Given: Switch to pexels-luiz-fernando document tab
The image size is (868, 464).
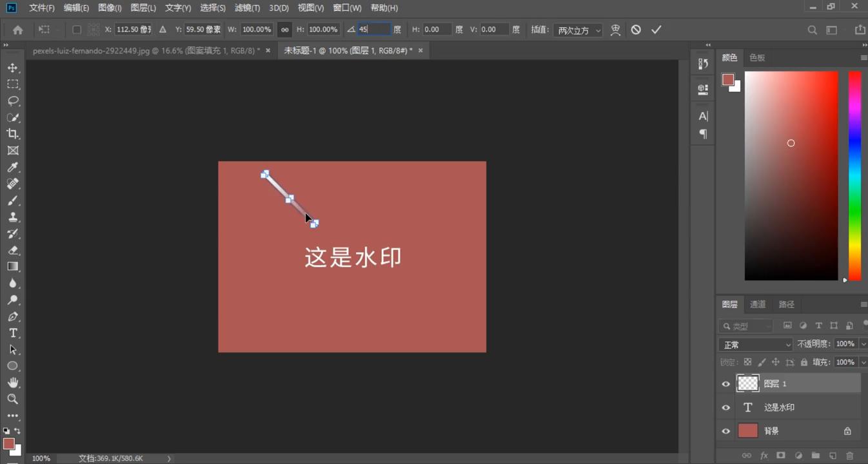Looking at the screenshot, I should (x=146, y=50).
